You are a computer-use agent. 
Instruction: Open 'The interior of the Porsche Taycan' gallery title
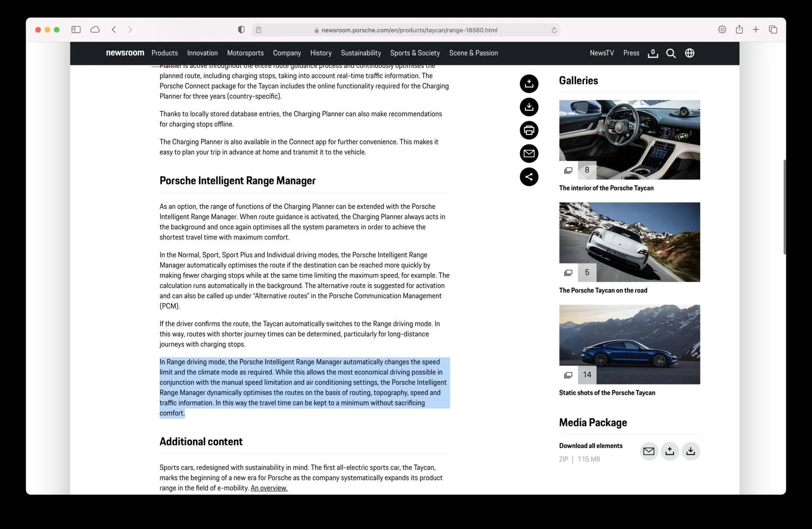(606, 188)
